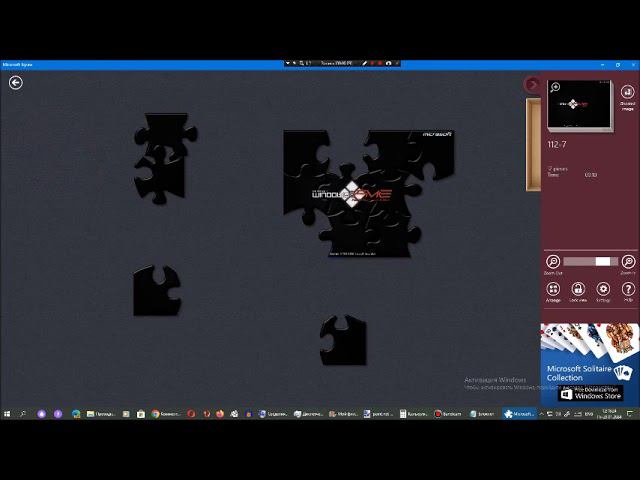This screenshot has width=640, height=480.
Task: Select the loose piece at bottom center
Action: [343, 340]
